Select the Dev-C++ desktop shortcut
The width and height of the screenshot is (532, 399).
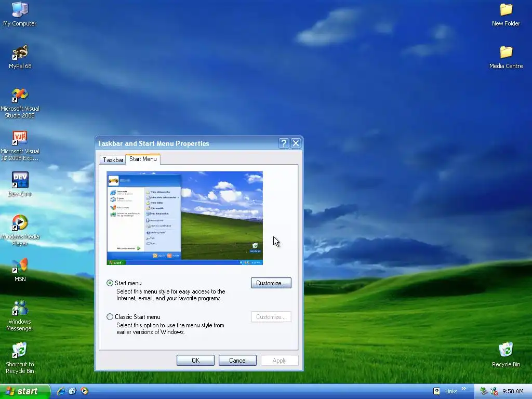[20, 184]
